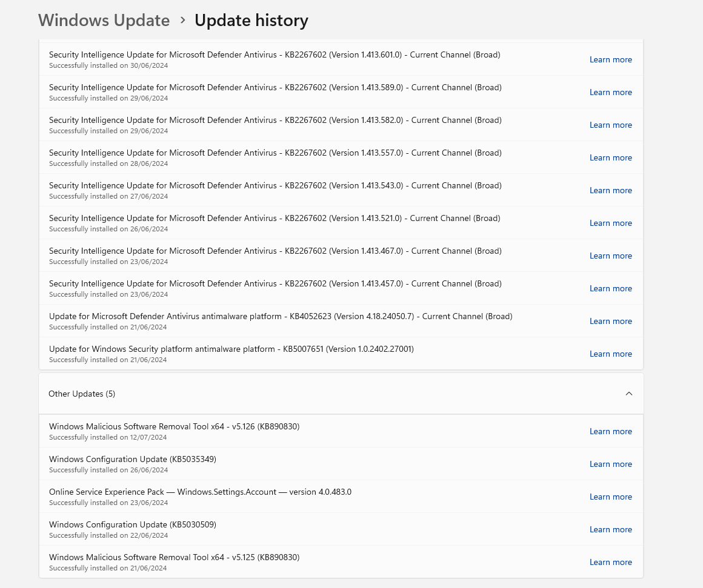Select the KB4052623 antimalware platform update title
The image size is (703, 588).
coord(281,316)
